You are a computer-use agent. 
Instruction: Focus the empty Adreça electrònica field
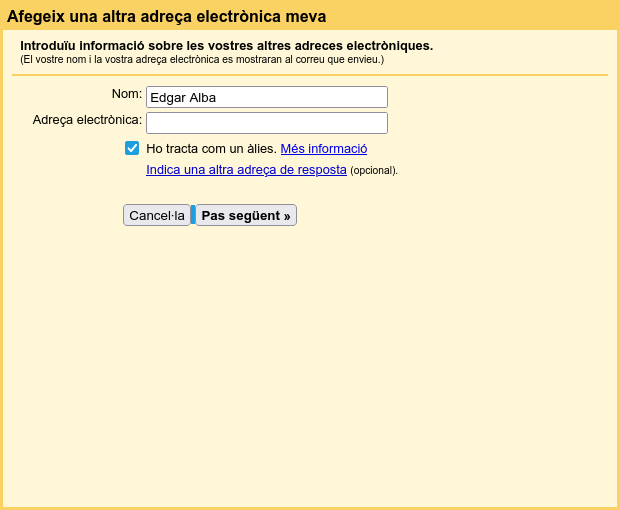click(266, 123)
